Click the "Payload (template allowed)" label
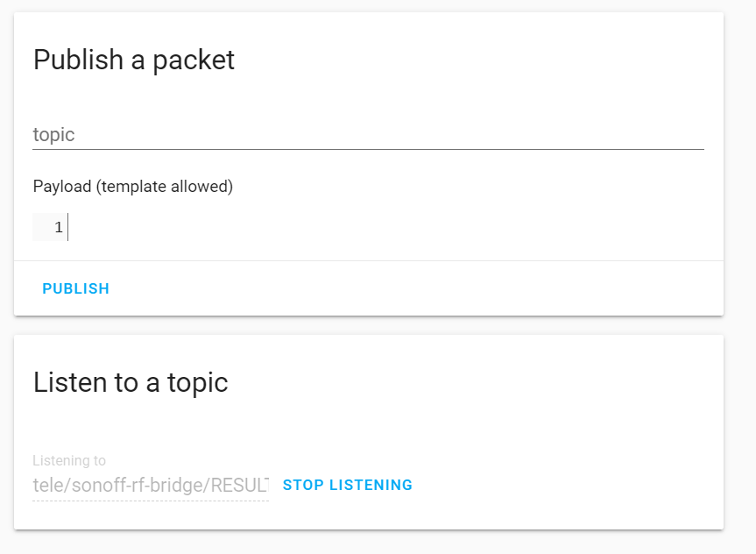 [x=133, y=186]
